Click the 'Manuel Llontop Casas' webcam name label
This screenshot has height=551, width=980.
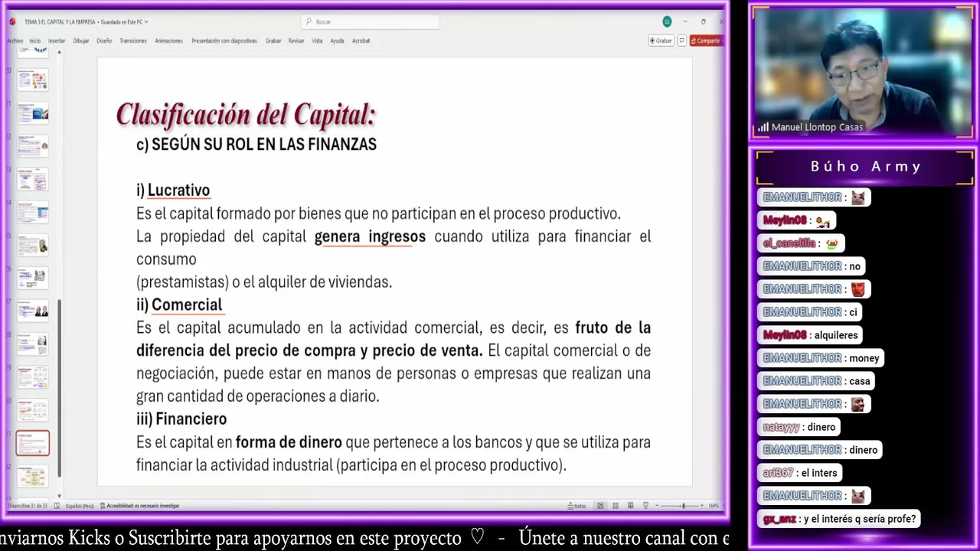pyautogui.click(x=817, y=127)
